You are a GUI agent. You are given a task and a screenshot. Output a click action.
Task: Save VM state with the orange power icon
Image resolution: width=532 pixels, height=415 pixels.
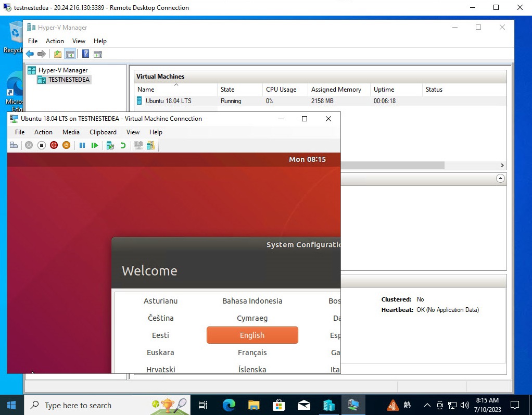(66, 145)
